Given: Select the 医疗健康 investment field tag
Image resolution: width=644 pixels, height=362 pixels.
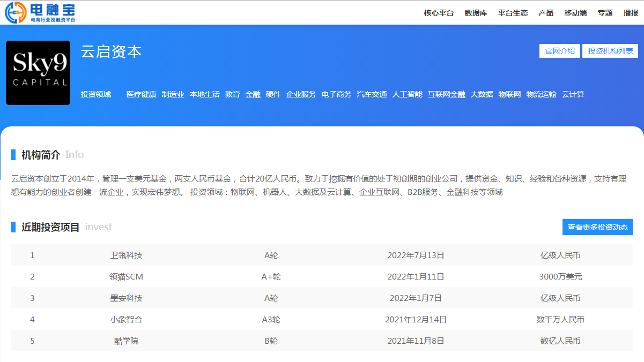Looking at the screenshot, I should [x=141, y=94].
